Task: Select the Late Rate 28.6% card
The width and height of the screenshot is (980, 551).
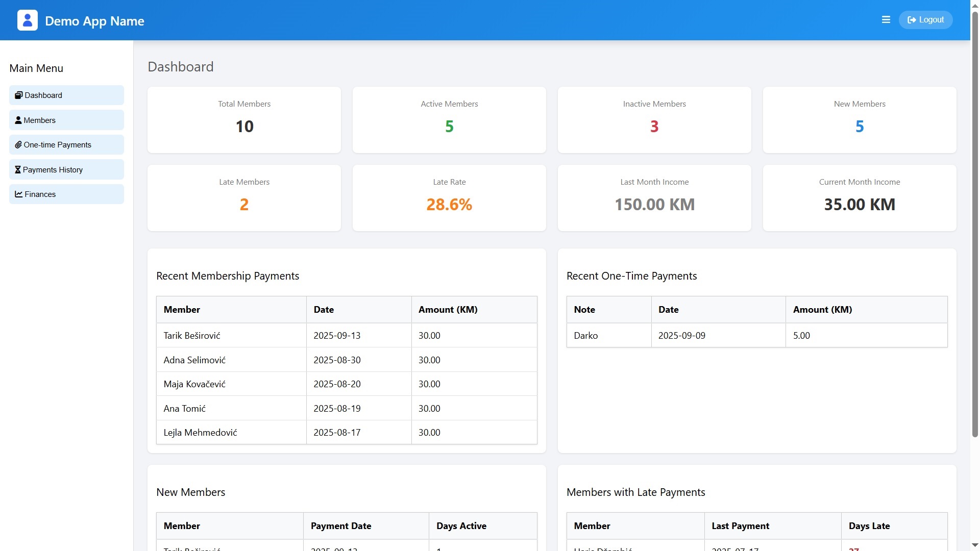Action: [449, 198]
